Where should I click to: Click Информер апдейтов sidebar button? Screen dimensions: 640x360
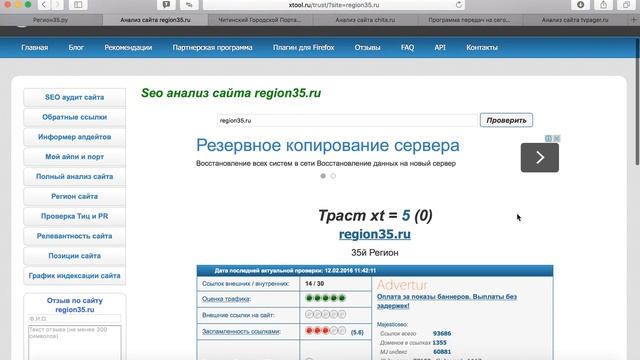(75, 137)
